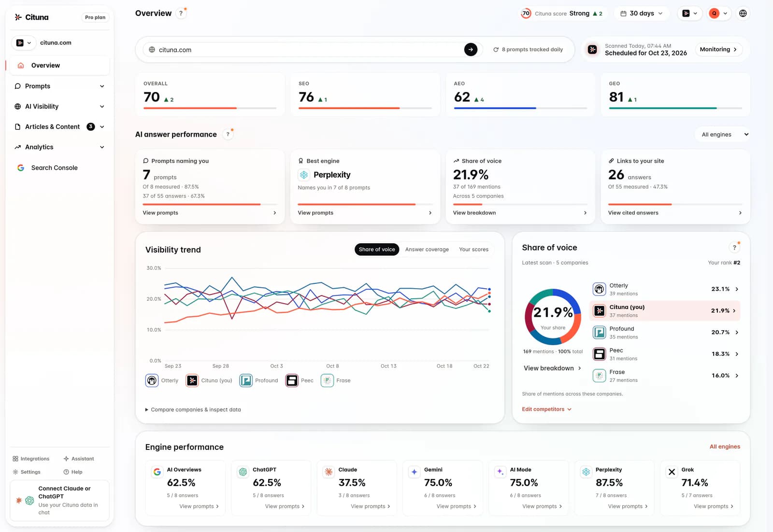Switch to the Answer coverage tab

tap(427, 249)
